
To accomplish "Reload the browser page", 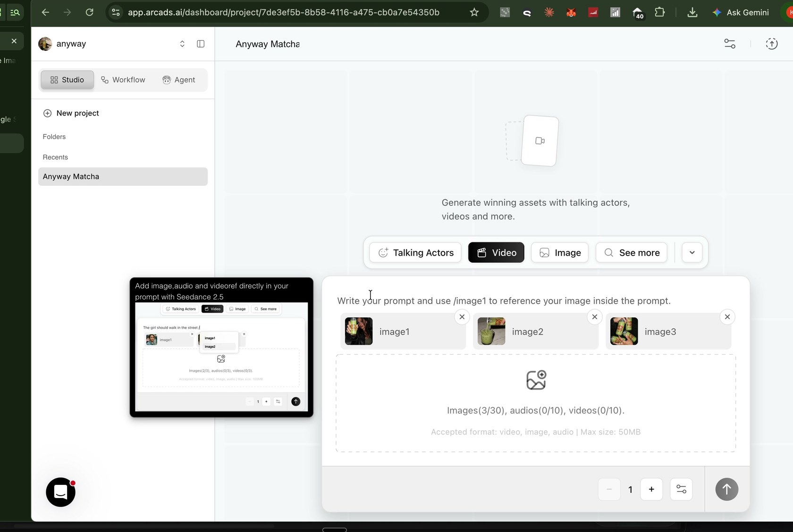I will (x=89, y=12).
